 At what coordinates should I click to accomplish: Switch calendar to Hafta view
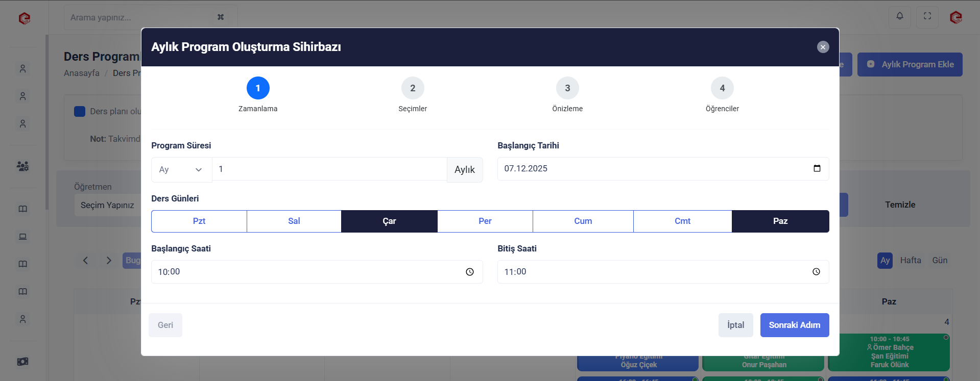(910, 261)
